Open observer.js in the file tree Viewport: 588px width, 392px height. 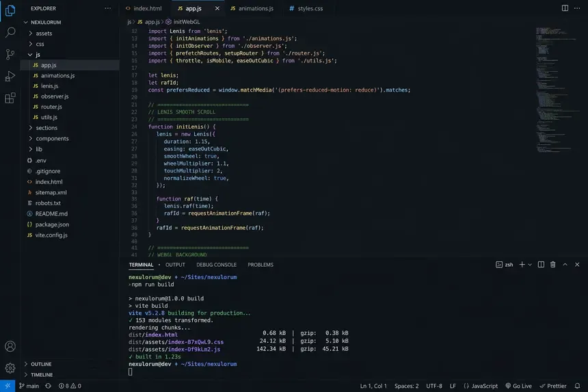click(70, 96)
